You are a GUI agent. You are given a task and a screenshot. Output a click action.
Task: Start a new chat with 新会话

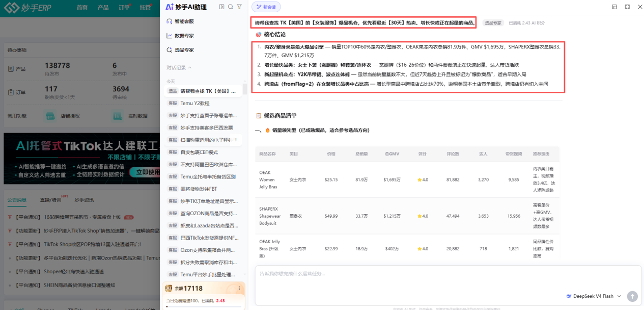[266, 7]
